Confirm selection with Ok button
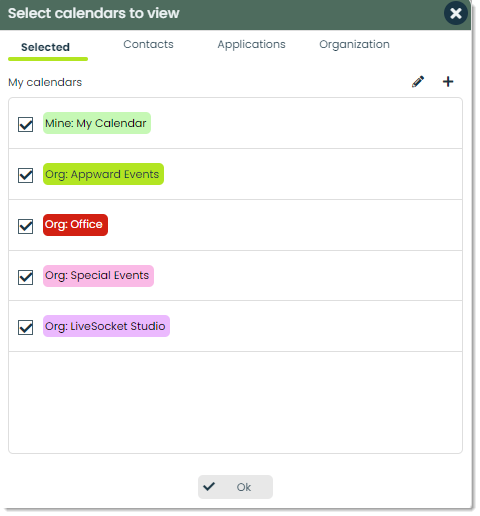This screenshot has width=480, height=516. (235, 487)
